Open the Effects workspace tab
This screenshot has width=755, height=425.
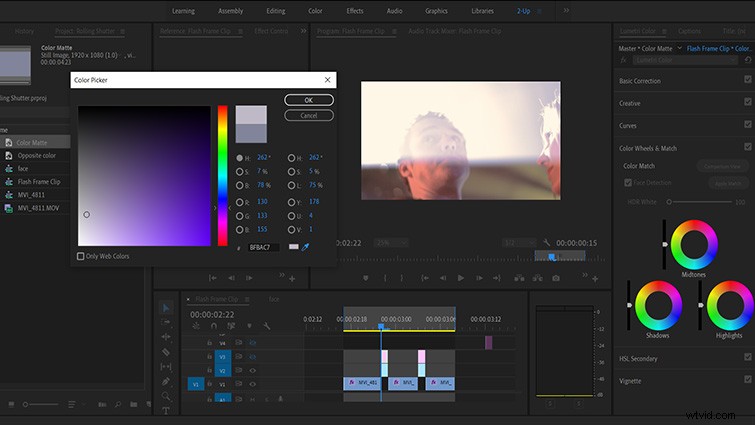click(x=355, y=11)
